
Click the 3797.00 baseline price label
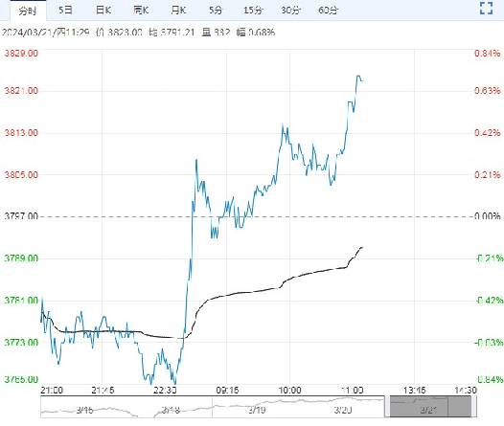point(21,216)
